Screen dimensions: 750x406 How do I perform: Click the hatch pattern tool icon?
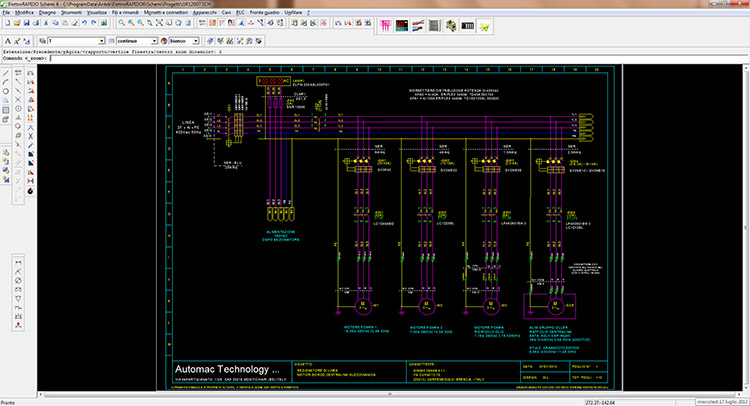tap(6, 110)
